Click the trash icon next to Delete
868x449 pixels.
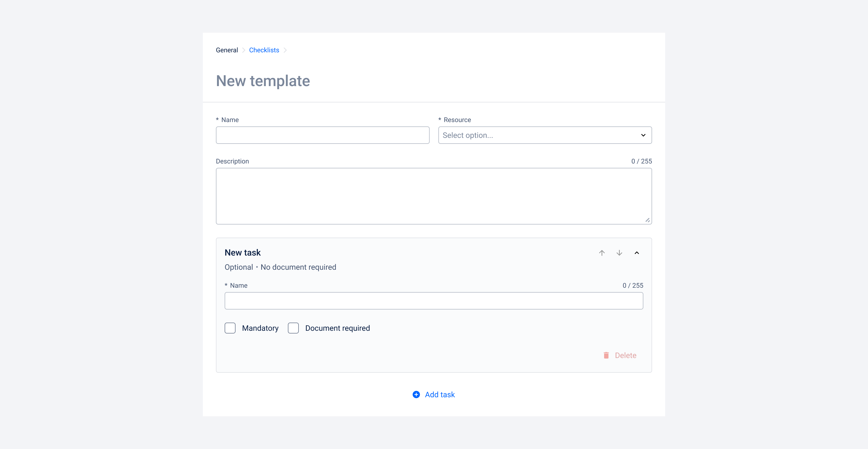click(x=606, y=355)
